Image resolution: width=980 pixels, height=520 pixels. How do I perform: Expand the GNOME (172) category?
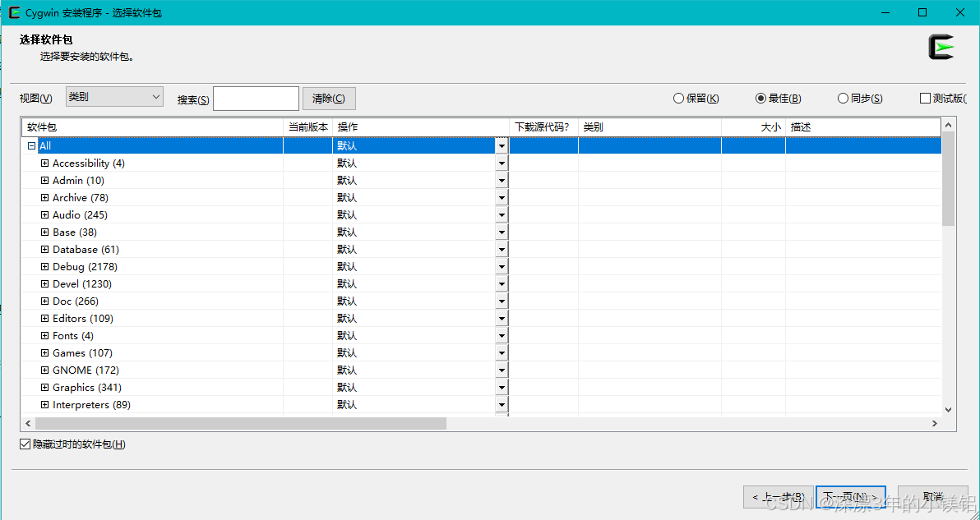coord(44,370)
